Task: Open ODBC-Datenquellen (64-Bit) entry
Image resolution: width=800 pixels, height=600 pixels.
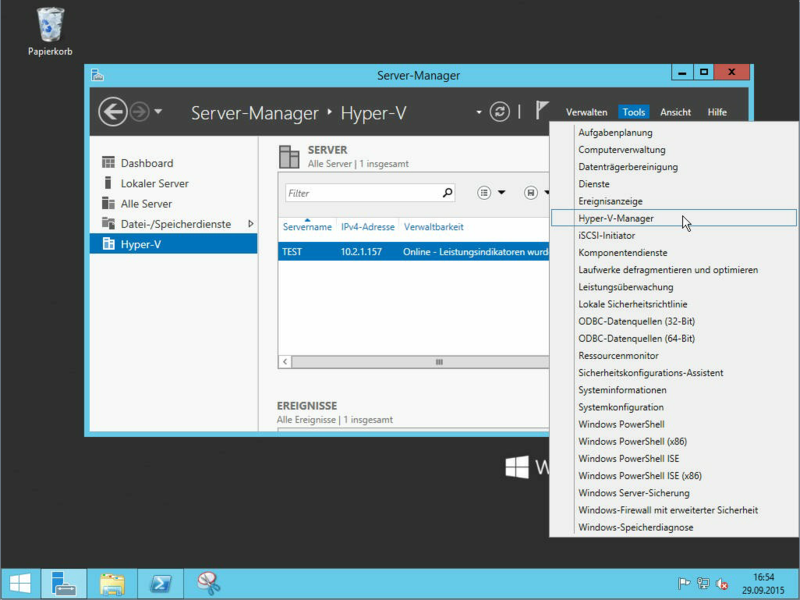Action: click(x=673, y=338)
